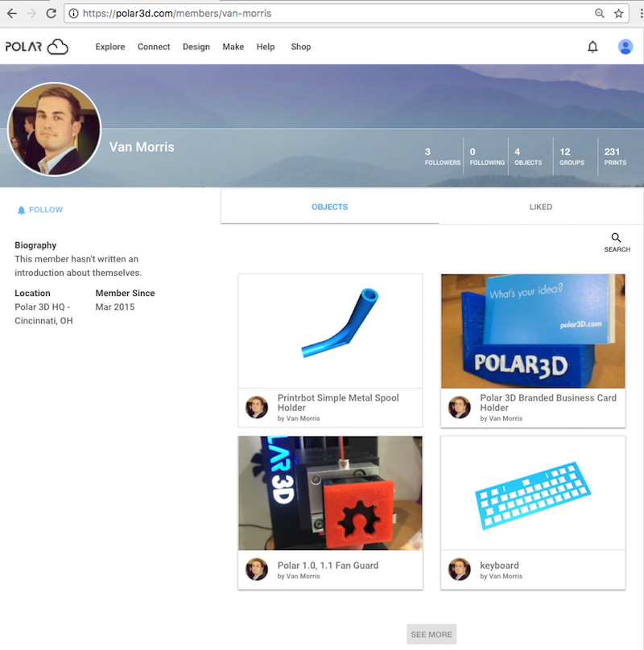Open notifications with the bell icon

(x=592, y=47)
